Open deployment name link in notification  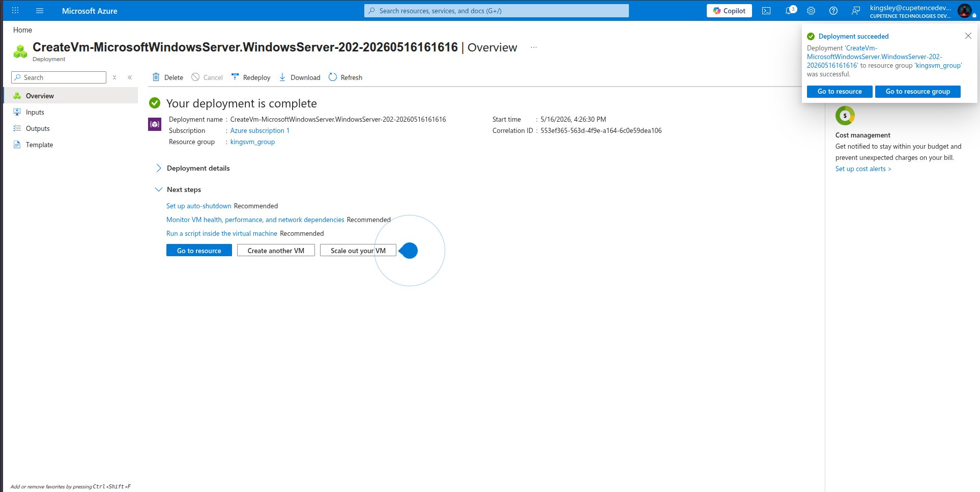pos(874,57)
